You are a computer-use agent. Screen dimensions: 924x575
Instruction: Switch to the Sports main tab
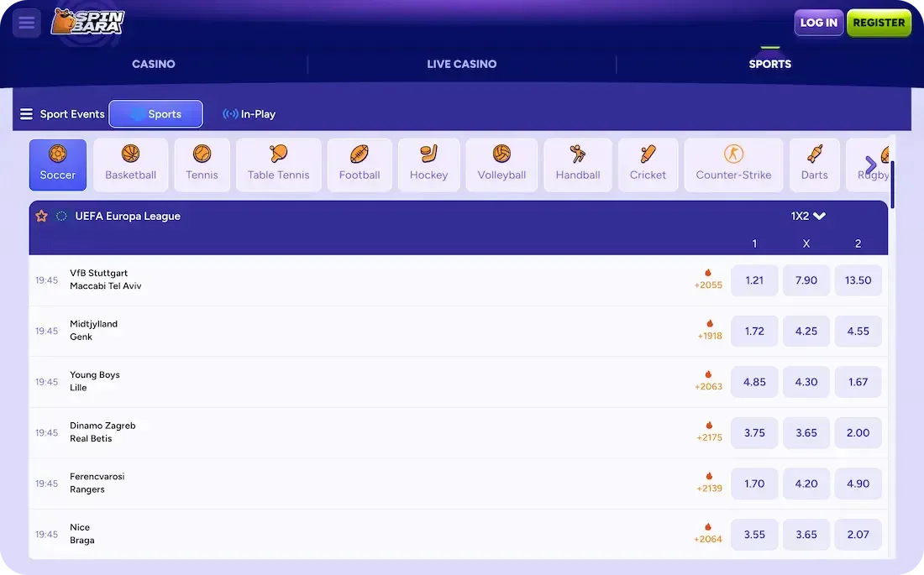tap(769, 64)
